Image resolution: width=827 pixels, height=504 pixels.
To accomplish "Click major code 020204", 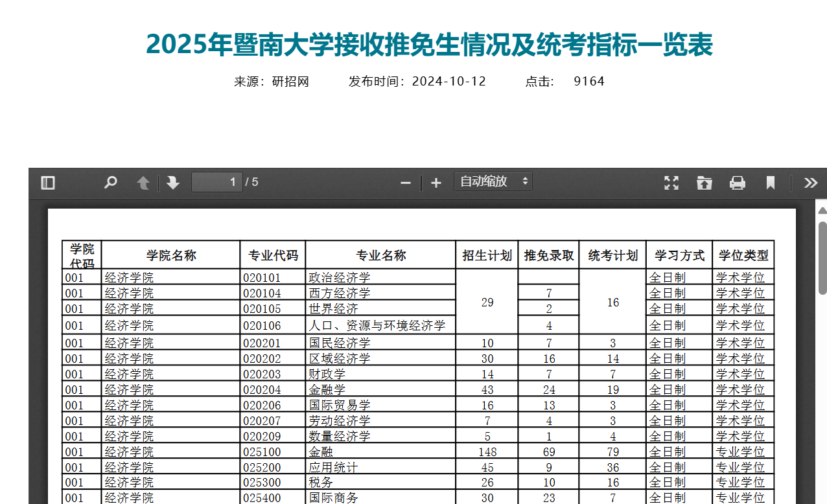I will (x=262, y=389).
